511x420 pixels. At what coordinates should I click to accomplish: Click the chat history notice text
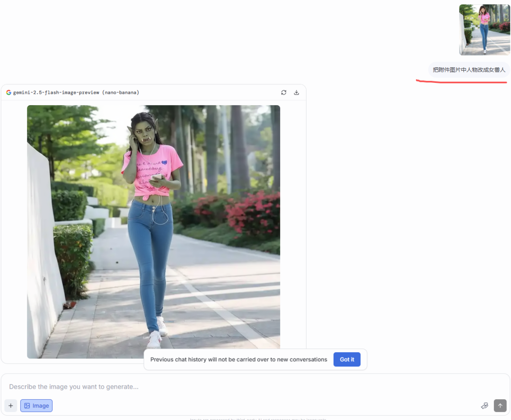(238, 359)
